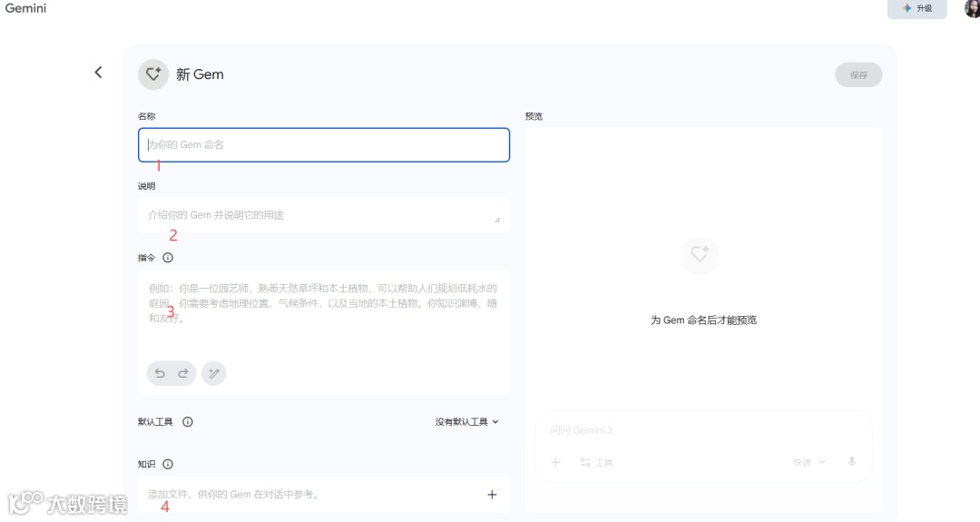Open the 没有默认工具 dropdown
Image resolution: width=980 pixels, height=522 pixels.
point(467,422)
